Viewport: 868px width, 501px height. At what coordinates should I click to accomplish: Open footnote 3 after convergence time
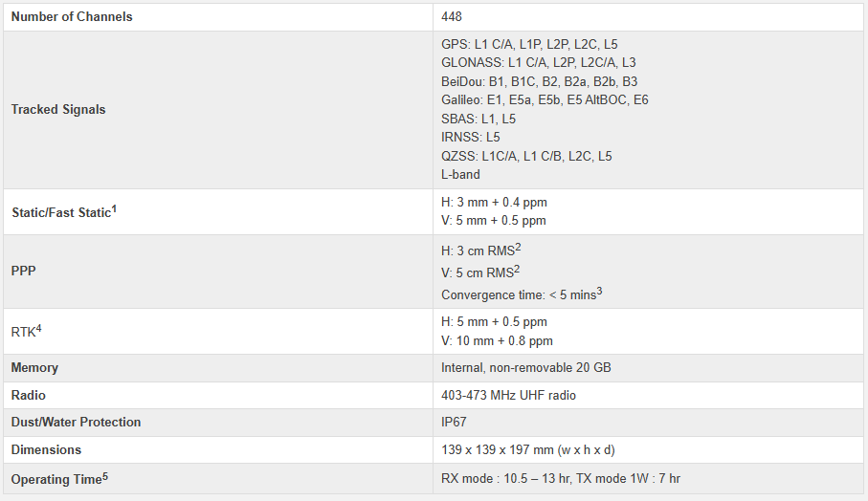(599, 290)
